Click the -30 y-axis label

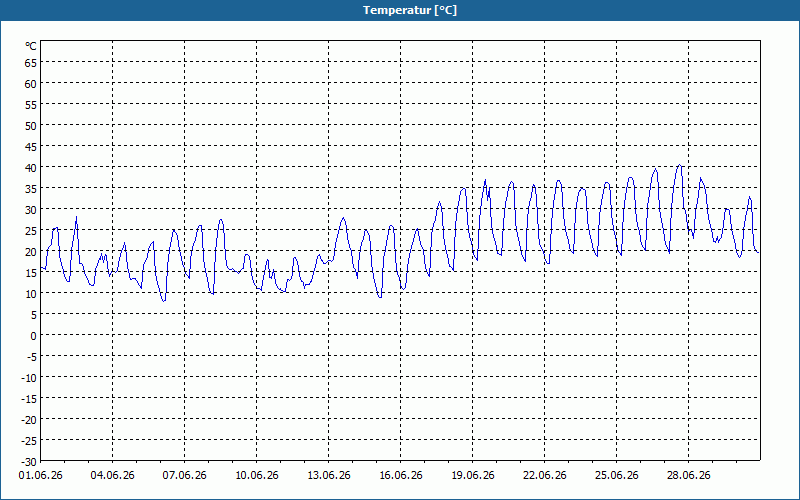[29, 462]
